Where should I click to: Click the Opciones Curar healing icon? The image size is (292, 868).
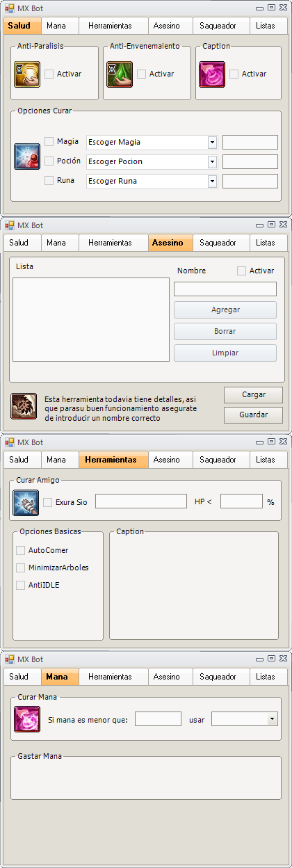pyautogui.click(x=27, y=156)
